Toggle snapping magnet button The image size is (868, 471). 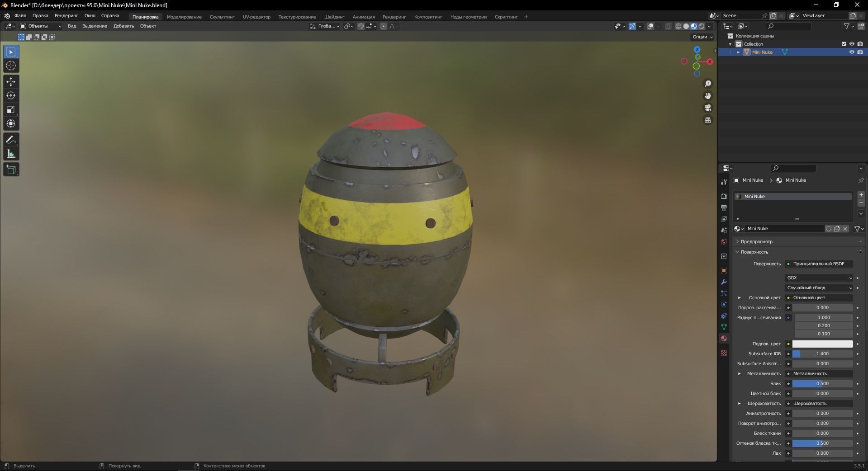coord(361,26)
